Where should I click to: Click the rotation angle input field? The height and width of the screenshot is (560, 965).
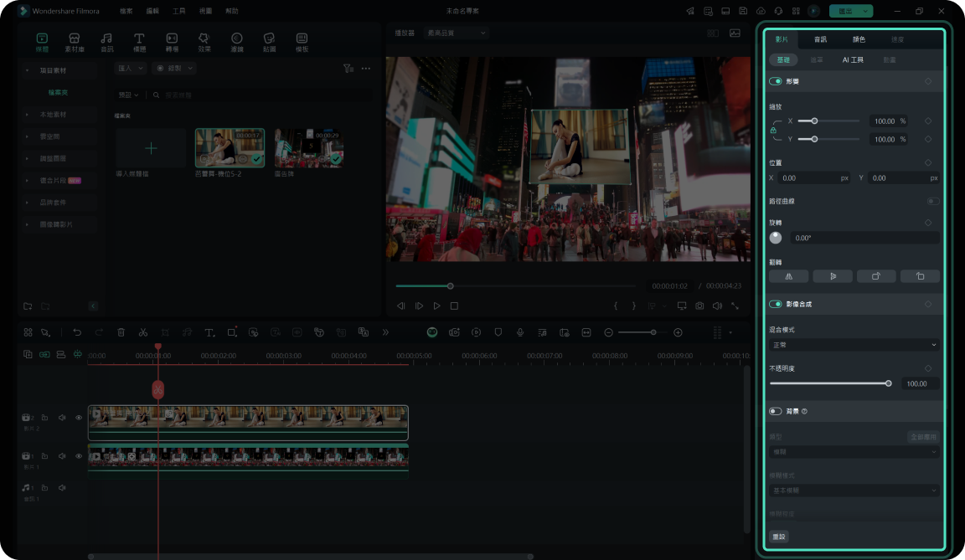point(864,238)
